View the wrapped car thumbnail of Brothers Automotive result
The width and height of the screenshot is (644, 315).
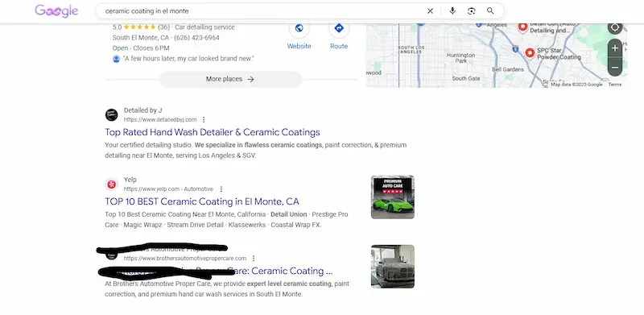point(393,267)
